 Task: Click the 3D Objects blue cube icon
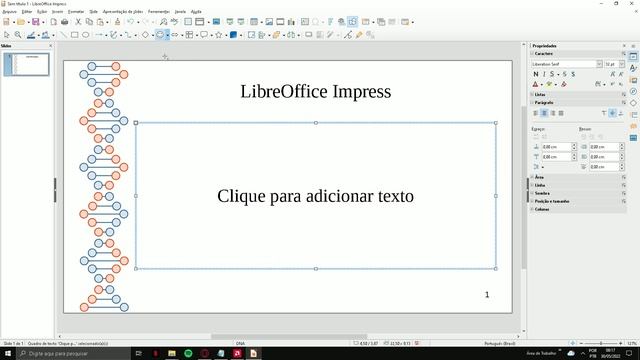(x=233, y=35)
